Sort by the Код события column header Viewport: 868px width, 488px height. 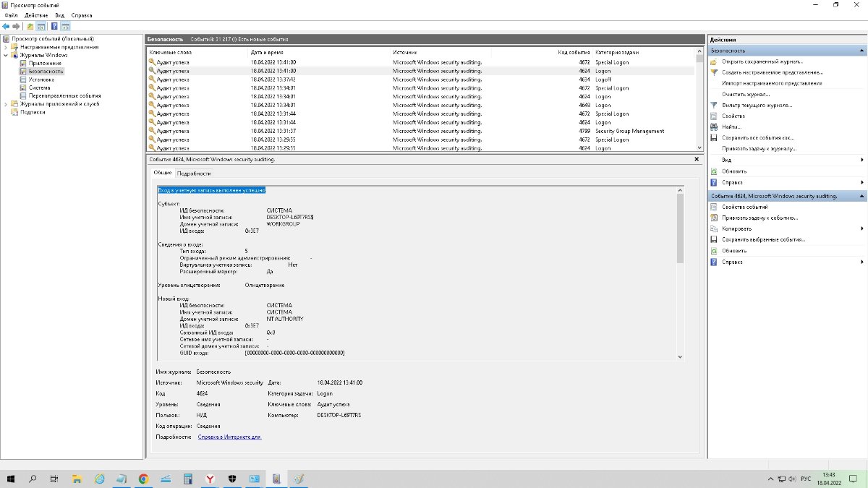click(574, 53)
